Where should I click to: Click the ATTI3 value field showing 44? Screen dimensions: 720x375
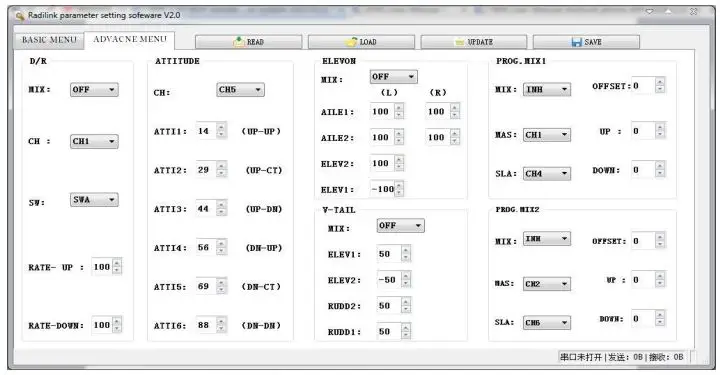coord(206,209)
